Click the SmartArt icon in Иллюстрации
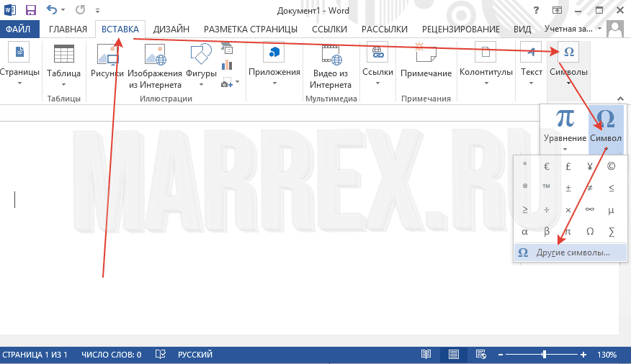This screenshot has width=631, height=364. [228, 49]
